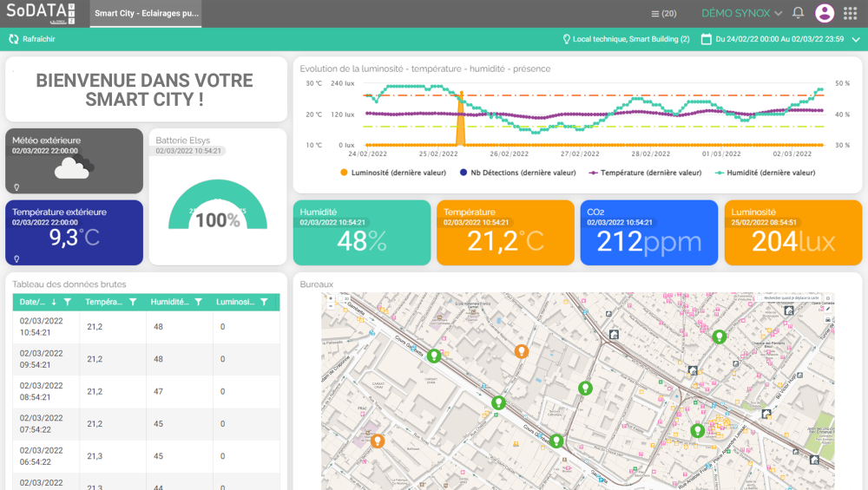Click the orange luminosity spike on the chart
868x490 pixels.
coord(461,120)
